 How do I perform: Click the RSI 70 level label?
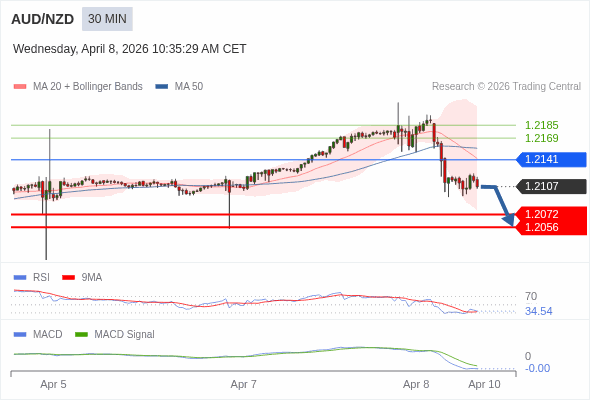coord(531,297)
